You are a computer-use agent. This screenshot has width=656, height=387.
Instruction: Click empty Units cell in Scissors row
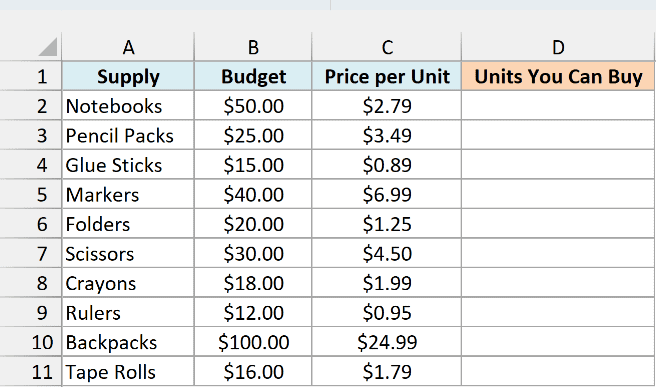tap(559, 253)
